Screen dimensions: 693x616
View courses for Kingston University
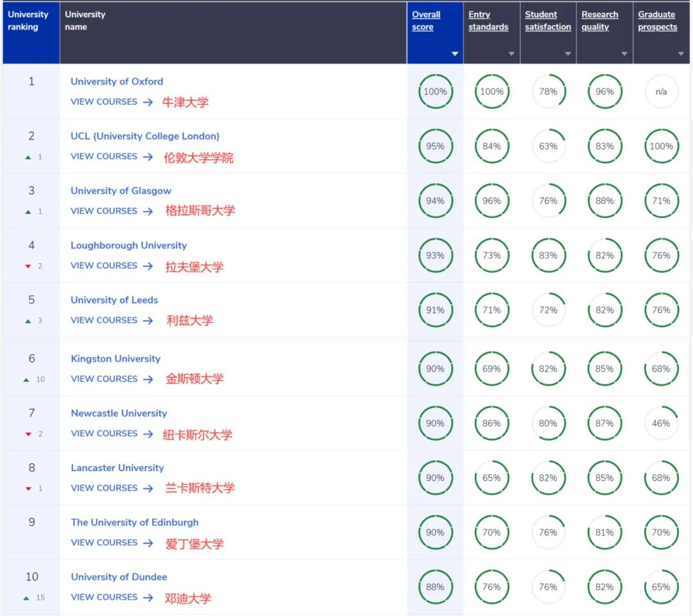click(112, 379)
